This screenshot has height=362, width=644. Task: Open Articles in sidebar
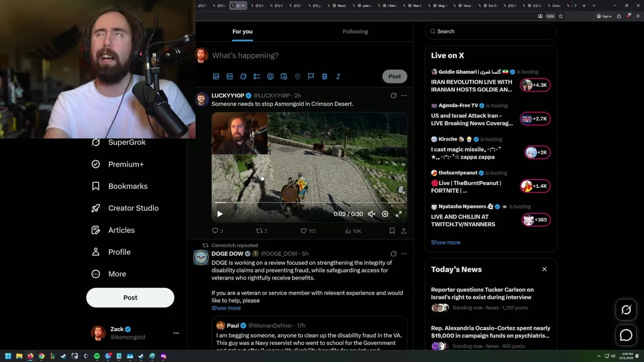point(114,230)
